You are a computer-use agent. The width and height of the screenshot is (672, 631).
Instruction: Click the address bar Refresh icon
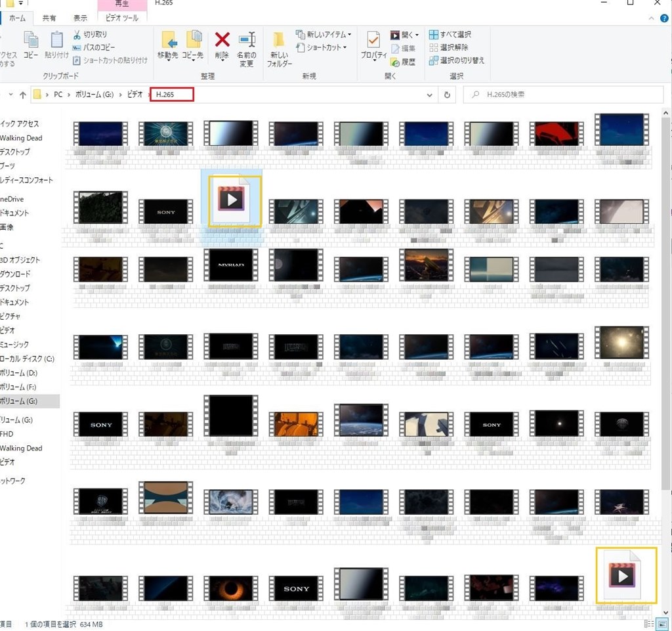(447, 95)
